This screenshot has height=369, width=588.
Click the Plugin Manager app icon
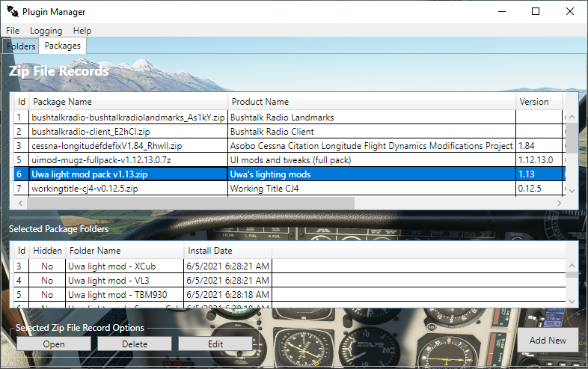tap(13, 12)
